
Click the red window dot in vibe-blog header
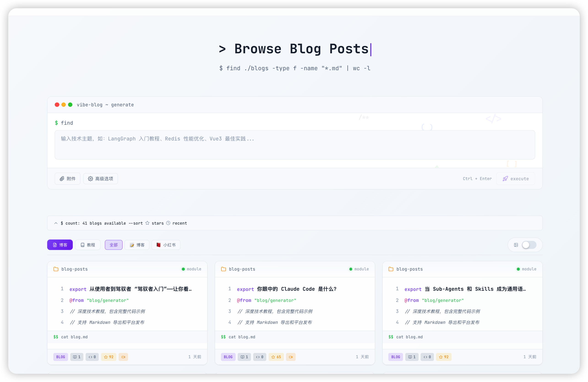[57, 105]
